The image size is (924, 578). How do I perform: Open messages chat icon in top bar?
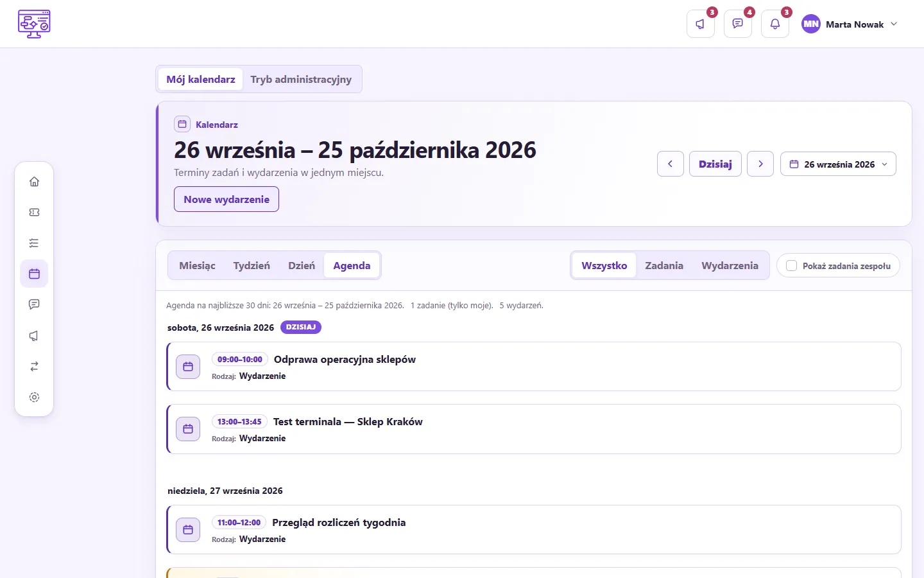coord(738,24)
